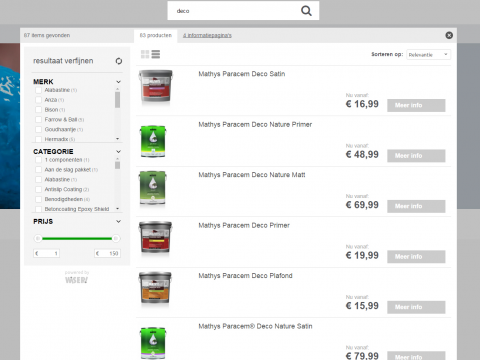
Task: Switch to list view icon
Action: [156, 54]
